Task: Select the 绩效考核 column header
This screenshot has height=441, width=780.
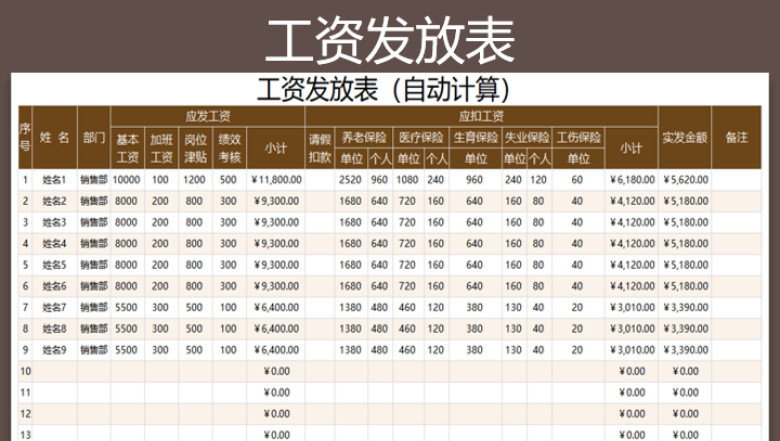Action: coord(229,148)
